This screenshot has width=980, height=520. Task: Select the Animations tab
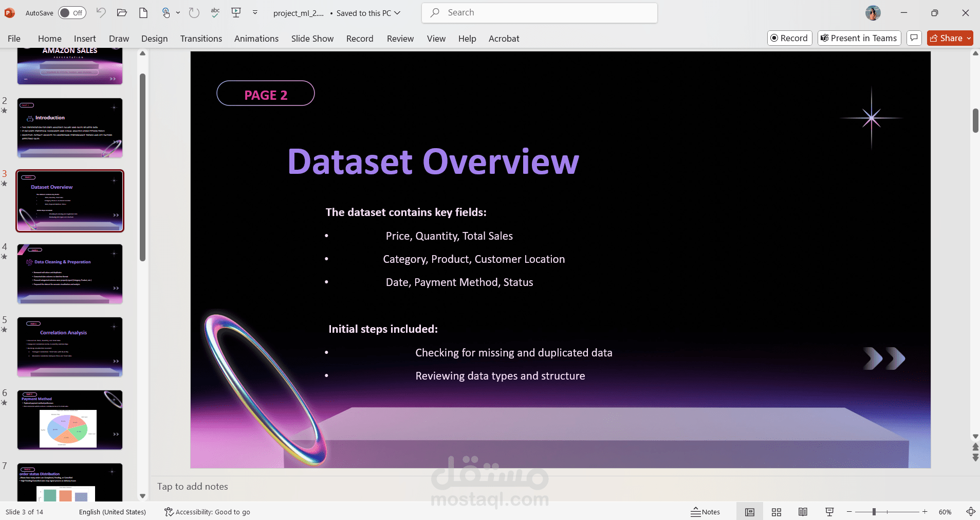click(256, 39)
